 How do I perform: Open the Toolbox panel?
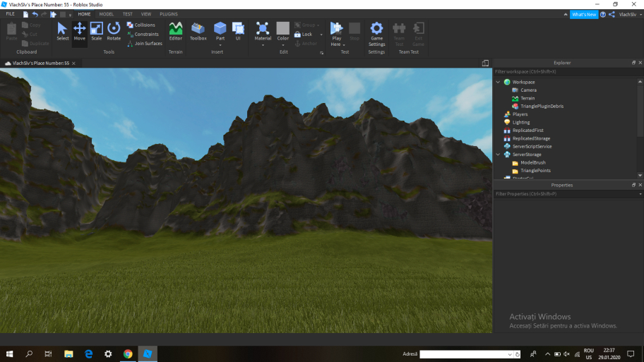198,30
